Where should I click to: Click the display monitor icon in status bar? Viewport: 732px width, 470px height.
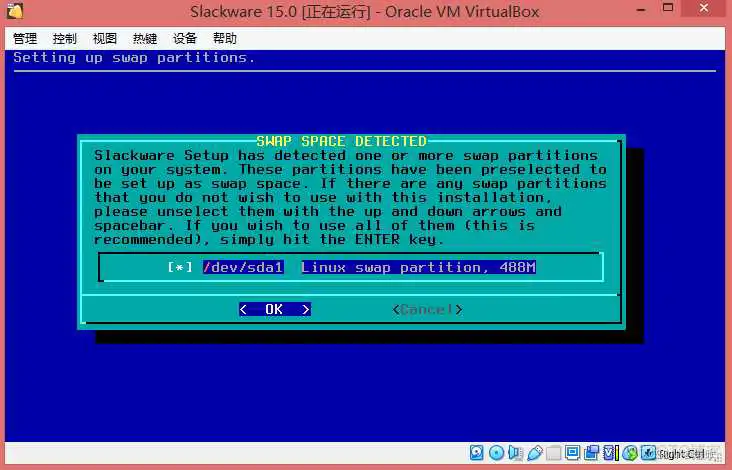[x=573, y=452]
